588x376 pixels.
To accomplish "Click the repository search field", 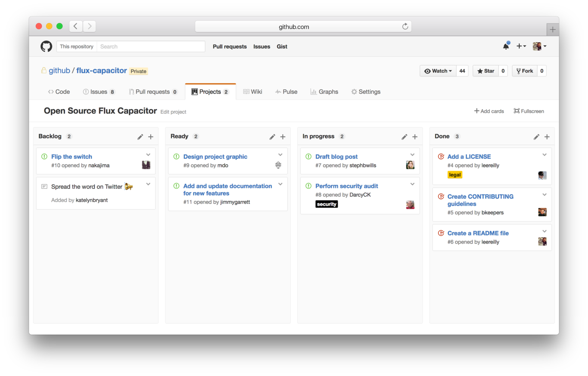I will pyautogui.click(x=151, y=46).
